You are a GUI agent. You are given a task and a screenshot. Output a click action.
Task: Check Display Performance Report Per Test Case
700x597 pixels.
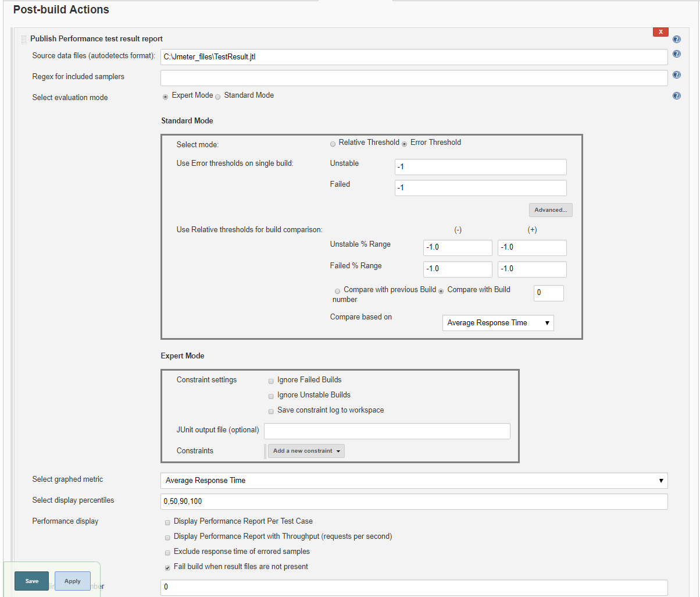(167, 523)
